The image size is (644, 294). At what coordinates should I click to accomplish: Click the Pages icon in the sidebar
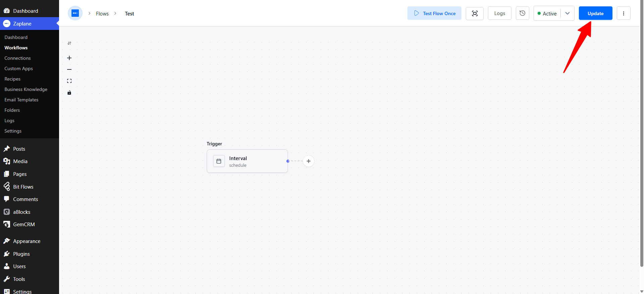point(7,174)
